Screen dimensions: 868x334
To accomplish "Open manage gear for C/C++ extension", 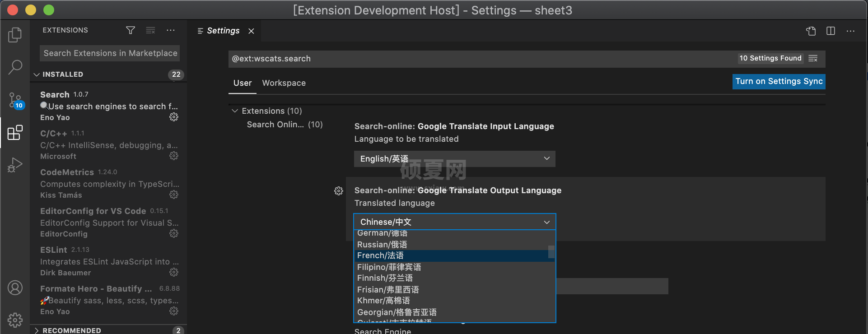I will click(x=174, y=156).
